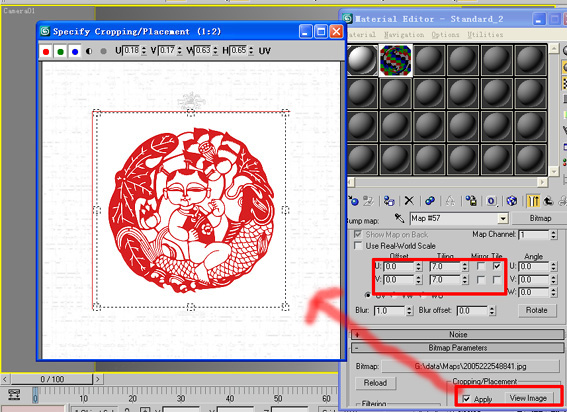Toggle the Show End Result icon
This screenshot has width=567, height=412.
pyautogui.click(x=533, y=201)
